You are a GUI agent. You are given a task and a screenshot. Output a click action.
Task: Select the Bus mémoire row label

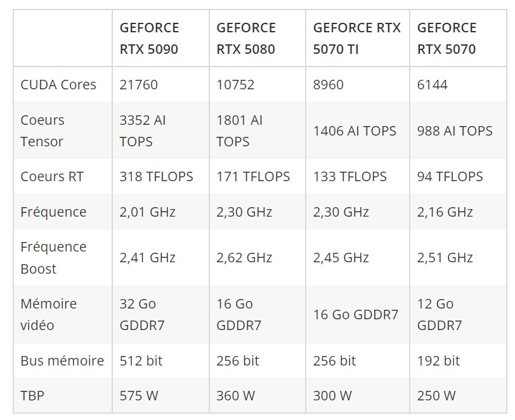(x=62, y=360)
